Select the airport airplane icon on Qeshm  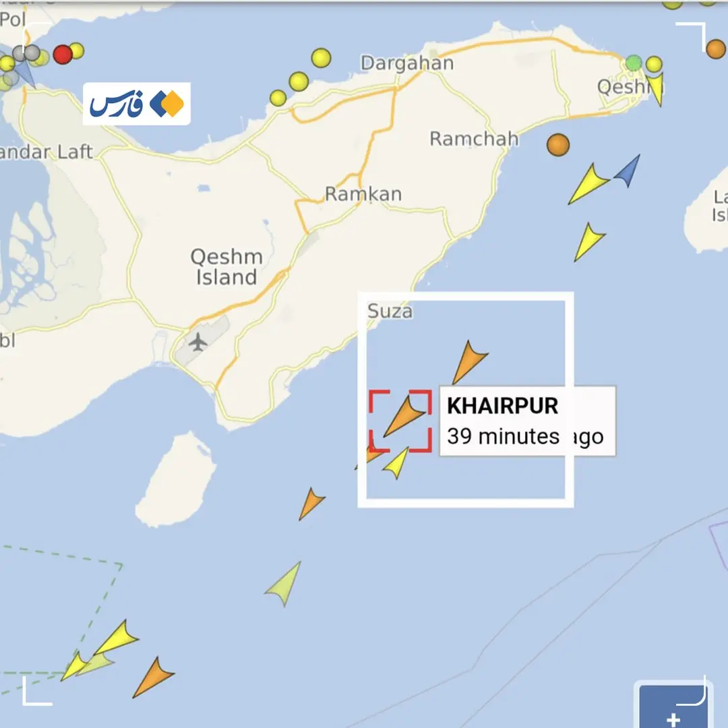(198, 342)
